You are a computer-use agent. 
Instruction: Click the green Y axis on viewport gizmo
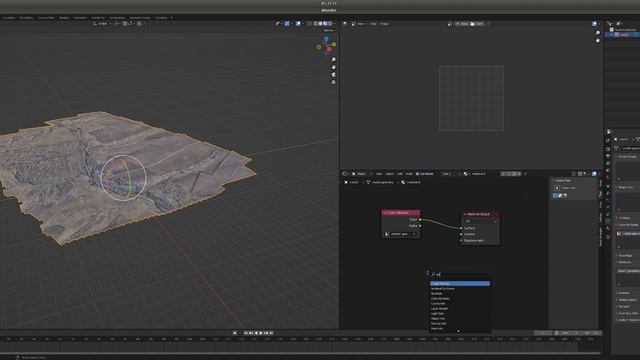pyautogui.click(x=334, y=44)
